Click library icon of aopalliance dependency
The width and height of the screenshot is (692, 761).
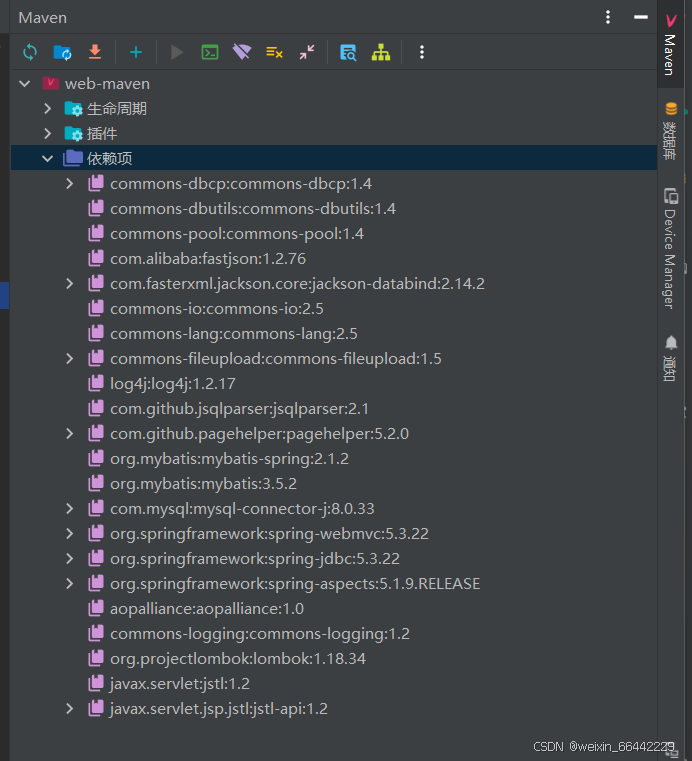(96, 608)
